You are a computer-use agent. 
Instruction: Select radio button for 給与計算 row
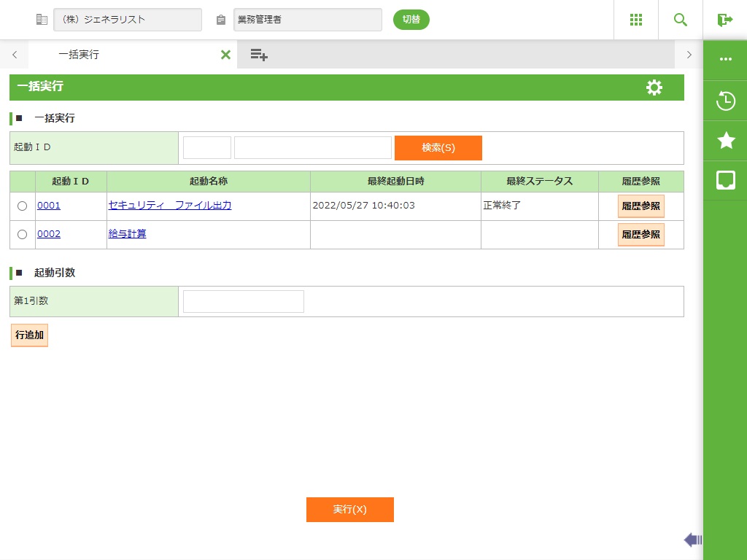(22, 235)
